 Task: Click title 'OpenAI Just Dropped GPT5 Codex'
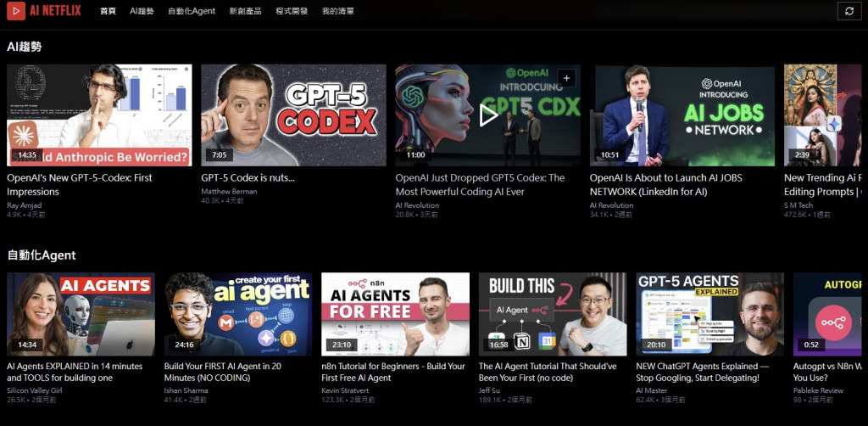(480, 184)
